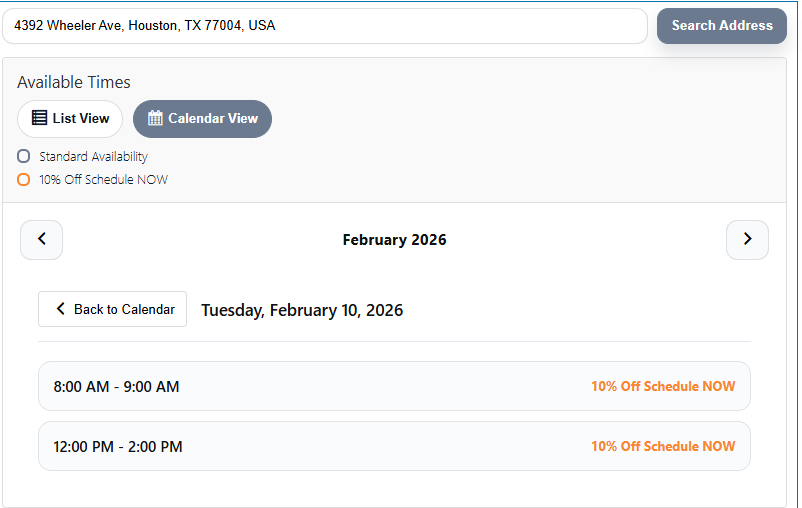Switch to Calendar View
This screenshot has height=508, width=802.
pyautogui.click(x=202, y=118)
